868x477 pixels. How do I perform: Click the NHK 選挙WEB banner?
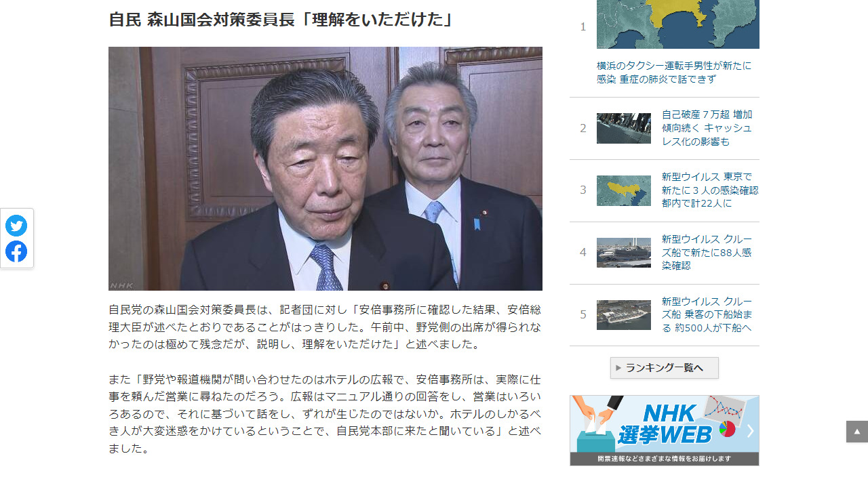665,430
